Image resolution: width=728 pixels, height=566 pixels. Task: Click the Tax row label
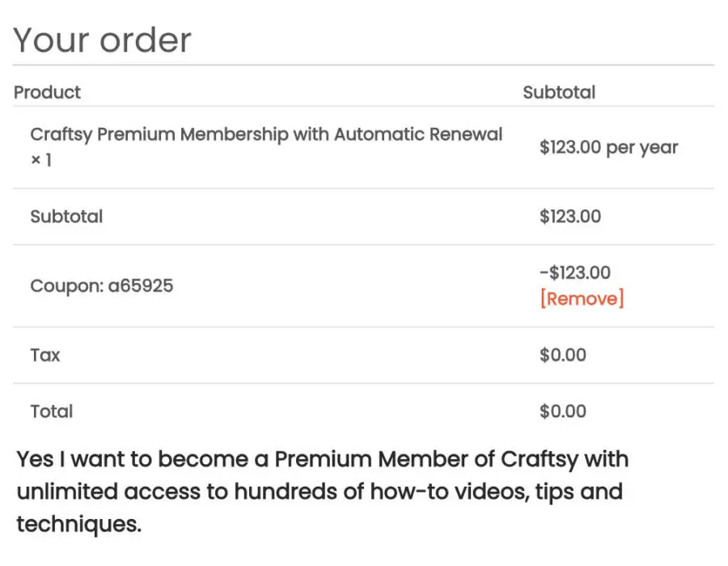(45, 356)
